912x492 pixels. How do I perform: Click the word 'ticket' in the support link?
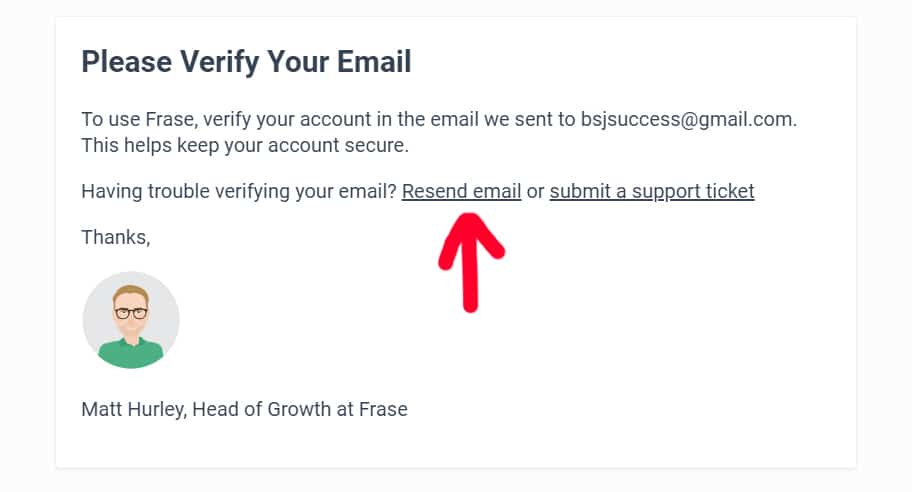[730, 191]
